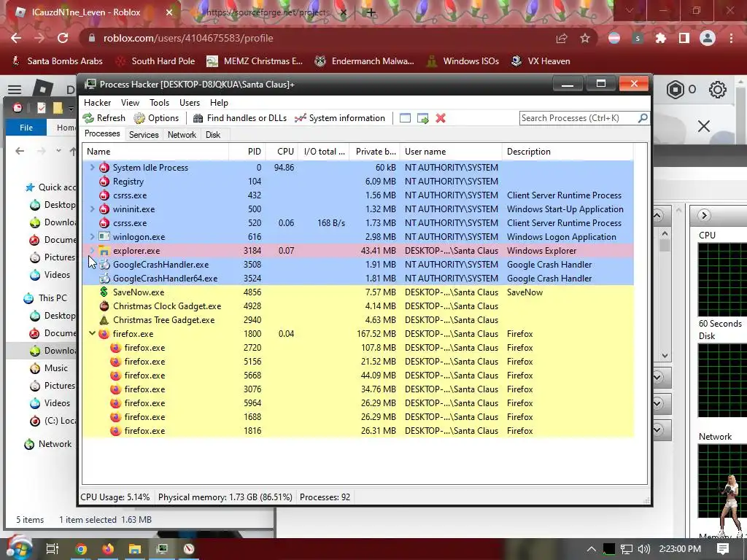Switch to the Services tab
747x560 pixels.
click(x=144, y=135)
